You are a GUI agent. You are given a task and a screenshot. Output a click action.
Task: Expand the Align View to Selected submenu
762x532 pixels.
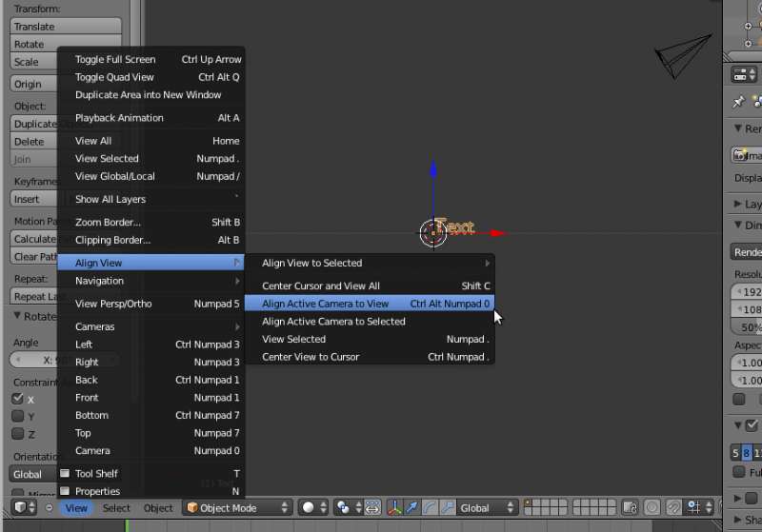coord(370,263)
